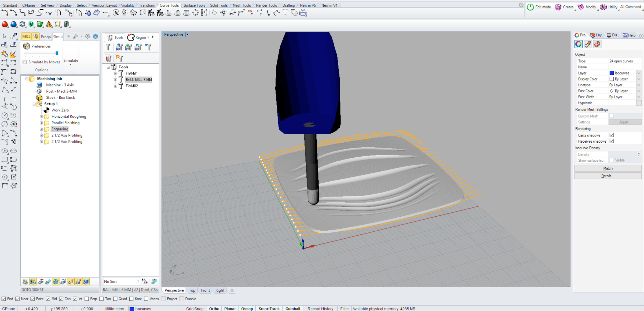The image size is (644, 311).
Task: Select the BALL MILL 6 MM tool
Action: 138,80
